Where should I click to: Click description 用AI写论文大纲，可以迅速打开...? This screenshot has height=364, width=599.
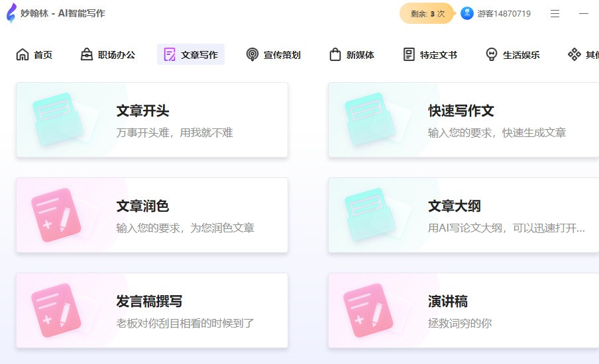pyautogui.click(x=506, y=228)
